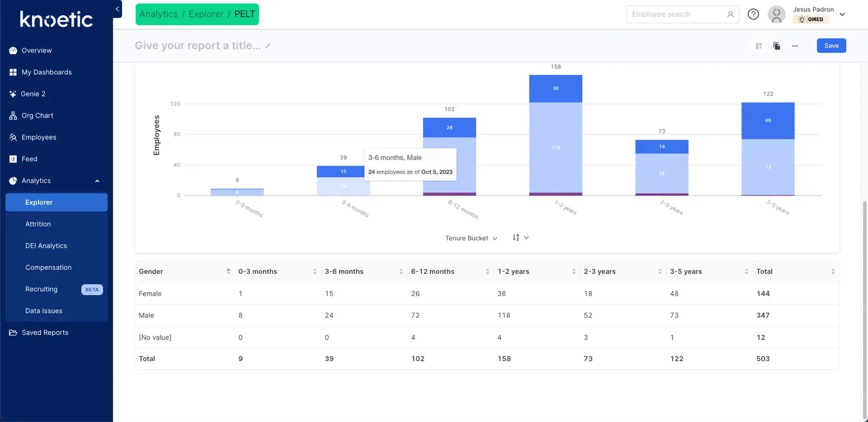Click the dashboard layout grid icon

click(758, 46)
